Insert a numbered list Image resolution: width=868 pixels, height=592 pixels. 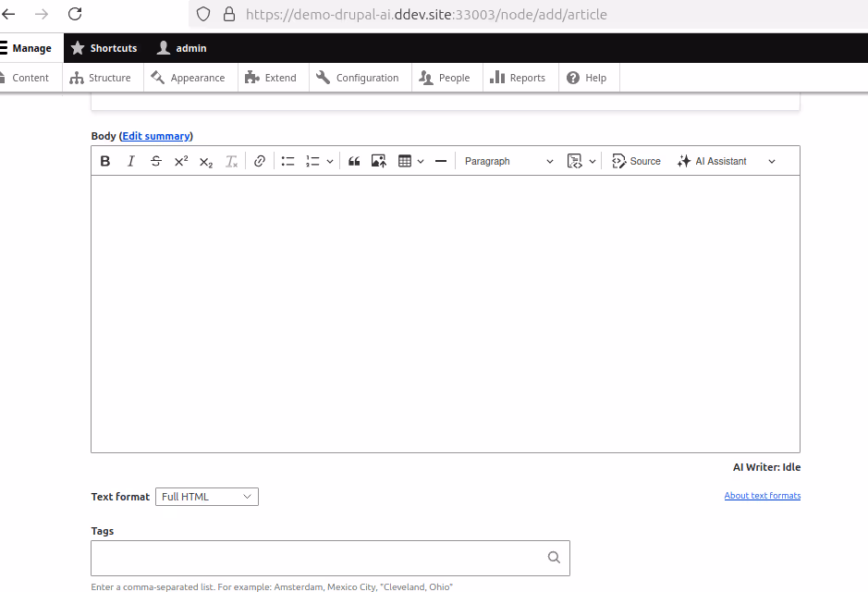coord(312,161)
